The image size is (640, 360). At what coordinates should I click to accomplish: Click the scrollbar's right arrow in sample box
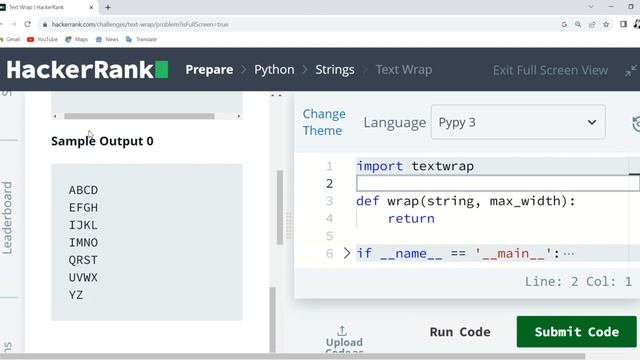(239, 116)
